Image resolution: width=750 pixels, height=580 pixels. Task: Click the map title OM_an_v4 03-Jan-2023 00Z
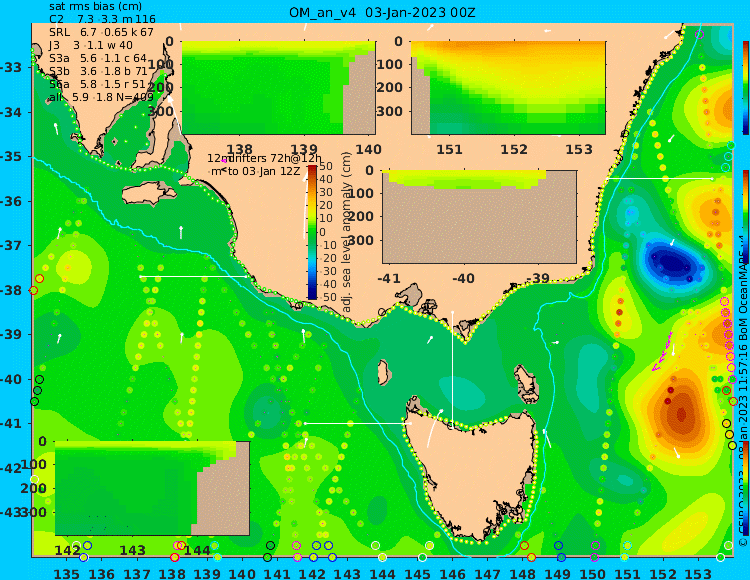pyautogui.click(x=382, y=12)
